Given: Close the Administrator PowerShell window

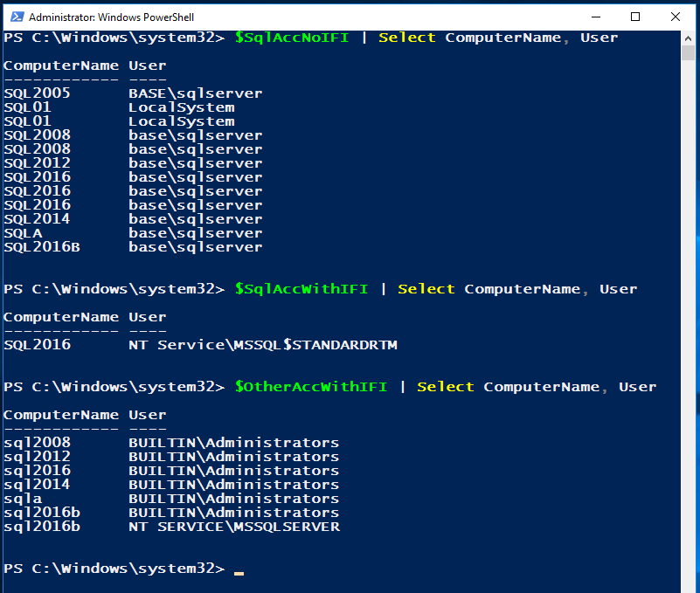Looking at the screenshot, I should tap(676, 17).
